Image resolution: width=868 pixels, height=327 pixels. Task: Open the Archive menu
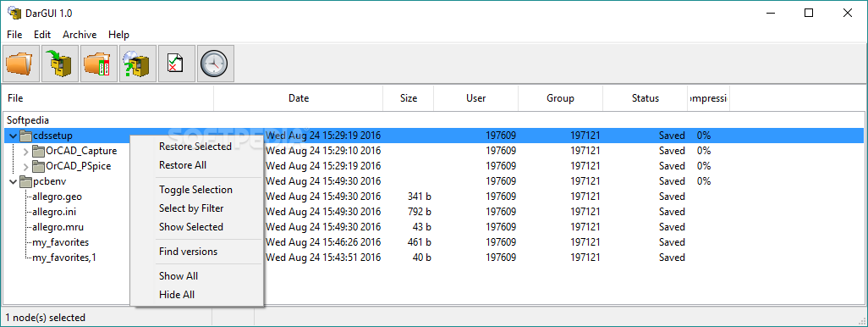point(80,35)
